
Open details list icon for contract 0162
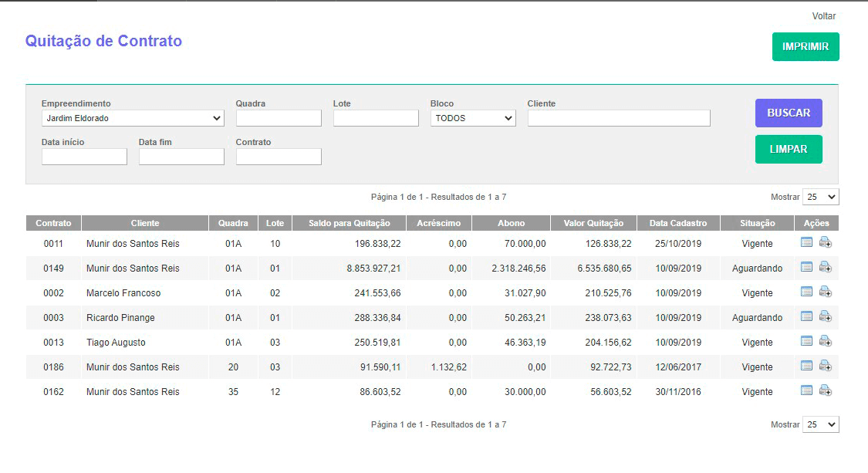(806, 390)
